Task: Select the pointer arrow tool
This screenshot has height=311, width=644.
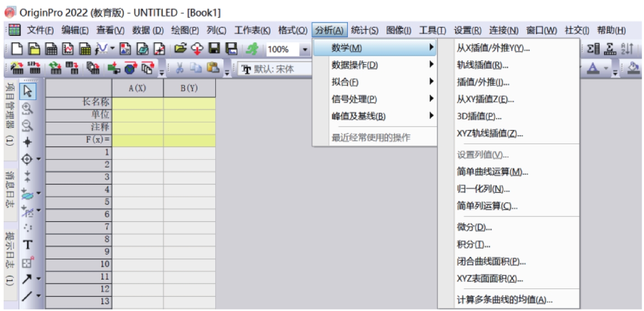Action: [28, 91]
